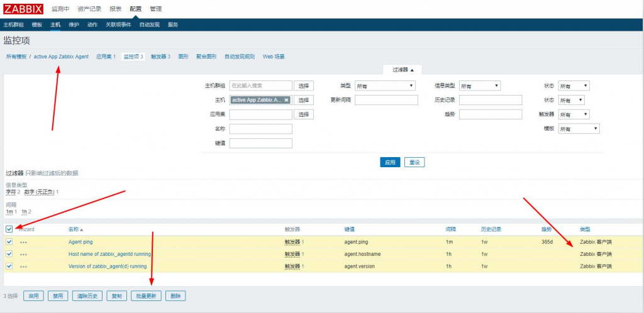Focus the 历史记录 input field

tap(491, 100)
